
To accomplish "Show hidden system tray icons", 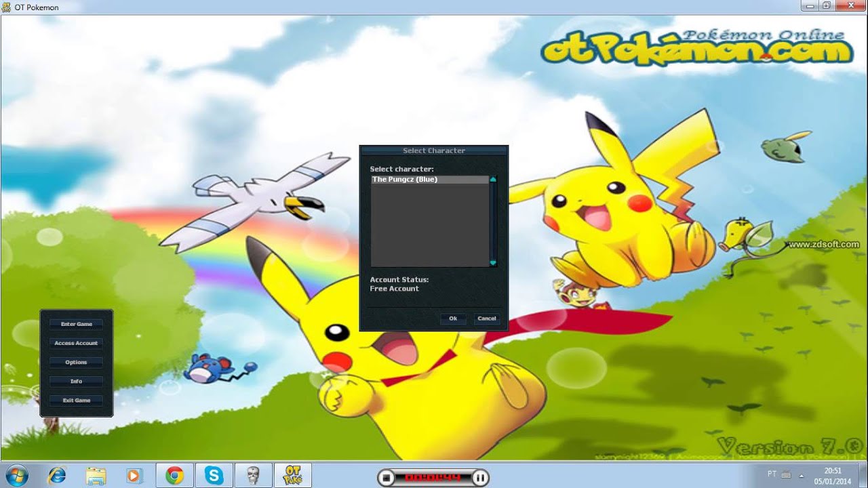I will pos(803,474).
